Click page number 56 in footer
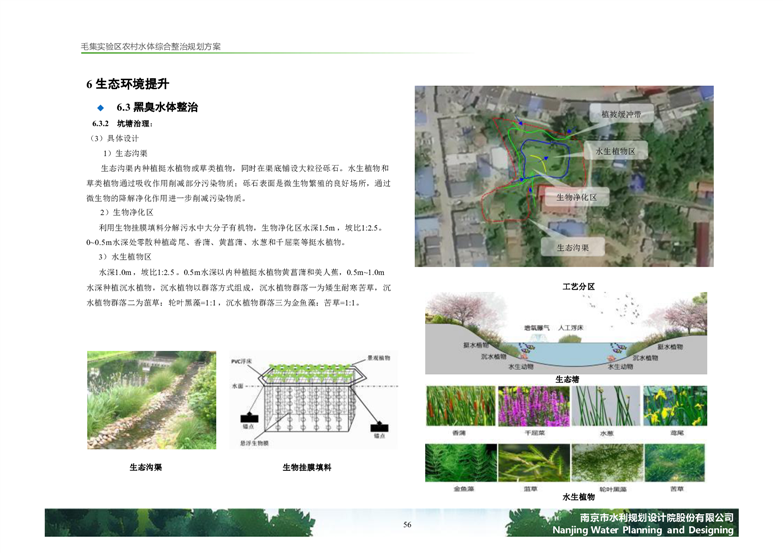The width and height of the screenshot is (783, 553). (407, 525)
